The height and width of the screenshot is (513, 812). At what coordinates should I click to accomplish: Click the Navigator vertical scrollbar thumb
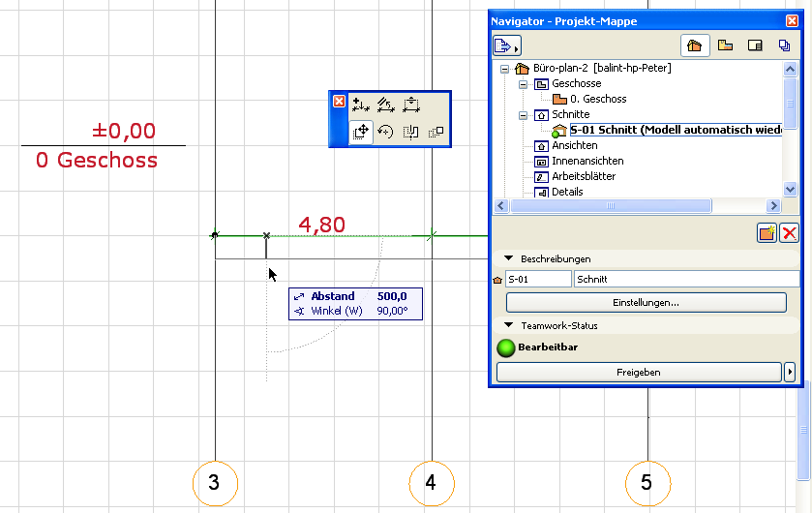tap(790, 103)
